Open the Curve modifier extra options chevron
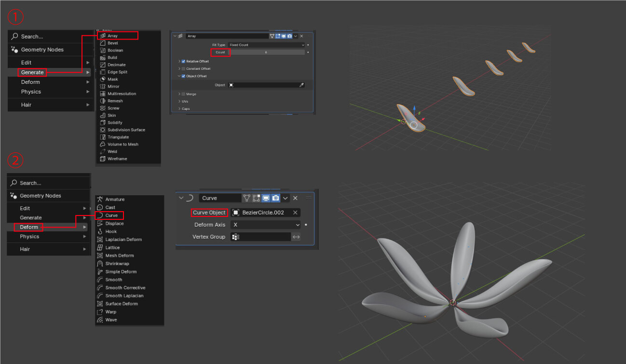Image resolution: width=626 pixels, height=364 pixels. pos(286,198)
